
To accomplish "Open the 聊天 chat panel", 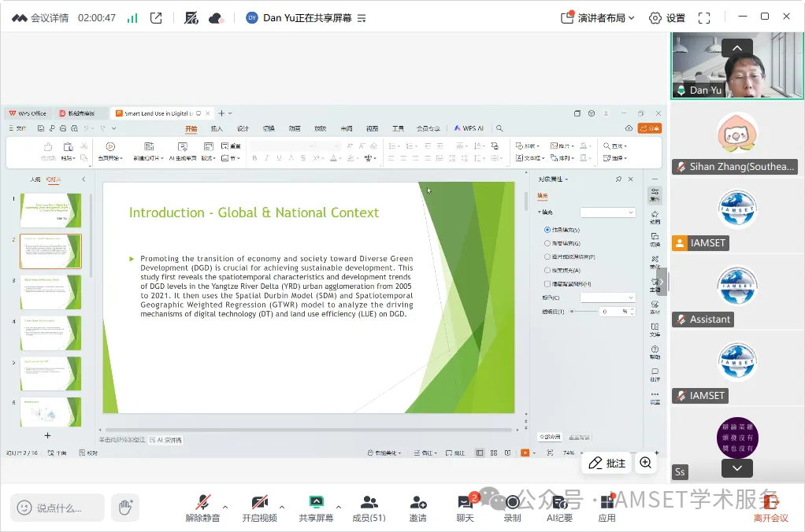I will coord(466,508).
